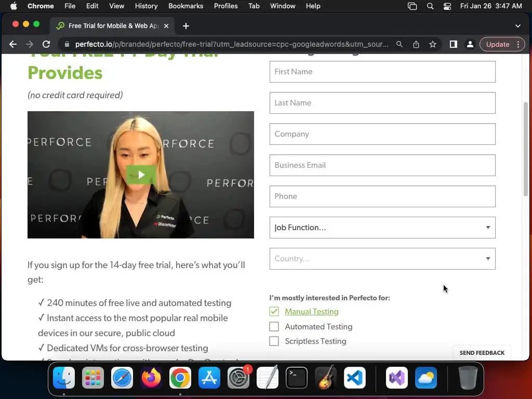532x399 pixels.
Task: Open Launchpad from the dock
Action: [x=93, y=378]
